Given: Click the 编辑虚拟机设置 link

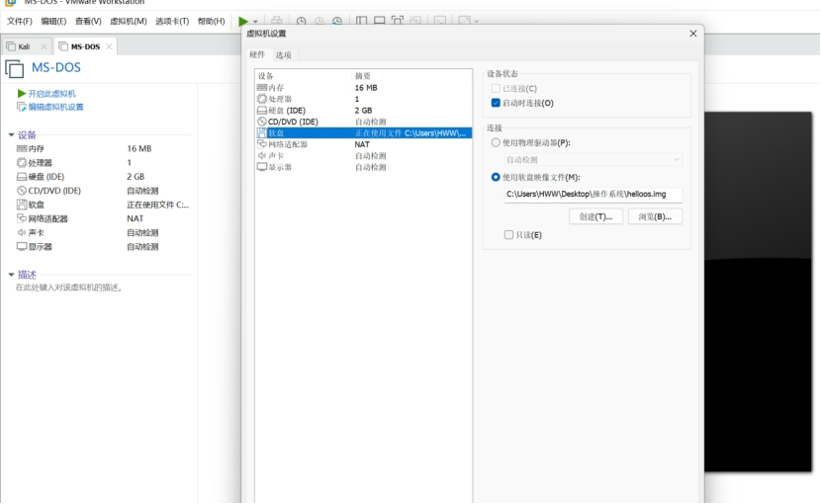Looking at the screenshot, I should pyautogui.click(x=55, y=107).
